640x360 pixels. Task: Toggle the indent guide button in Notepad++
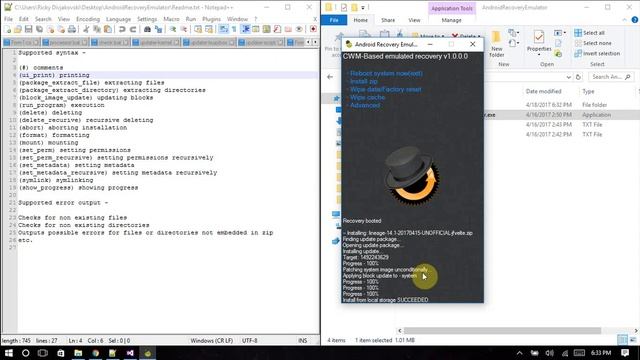point(245,29)
